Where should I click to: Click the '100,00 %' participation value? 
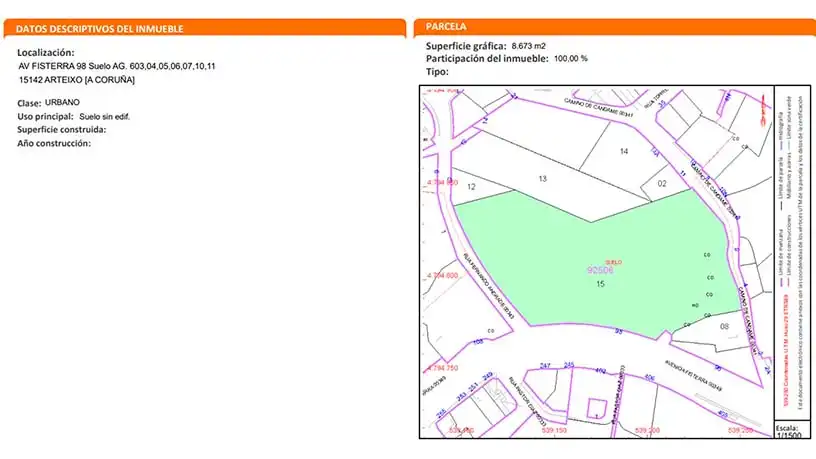click(x=570, y=58)
